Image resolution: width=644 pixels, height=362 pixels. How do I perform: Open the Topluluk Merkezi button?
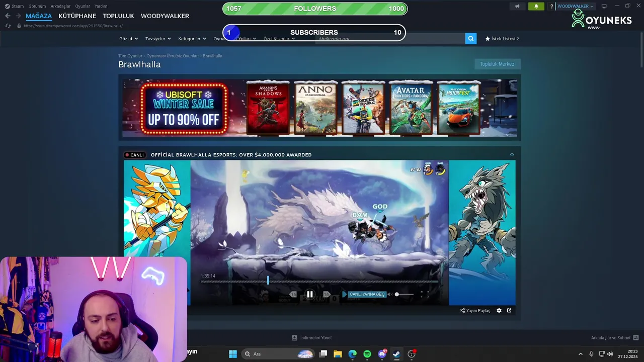[498, 64]
